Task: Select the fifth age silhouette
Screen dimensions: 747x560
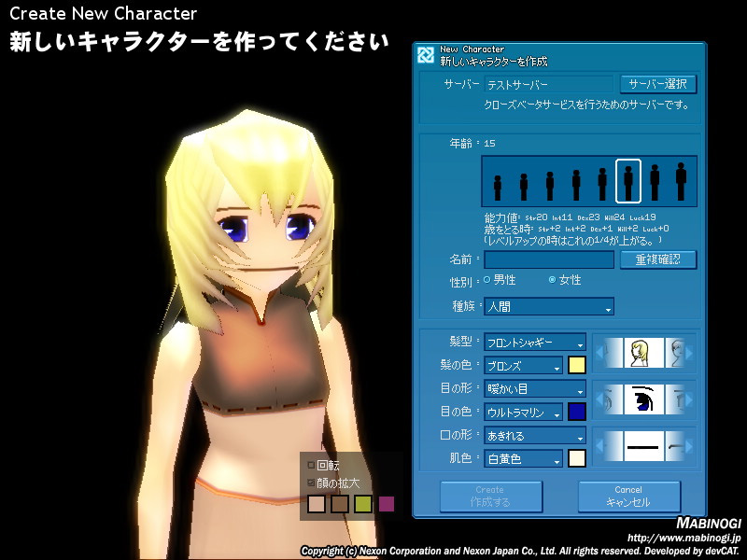Action: 602,184
